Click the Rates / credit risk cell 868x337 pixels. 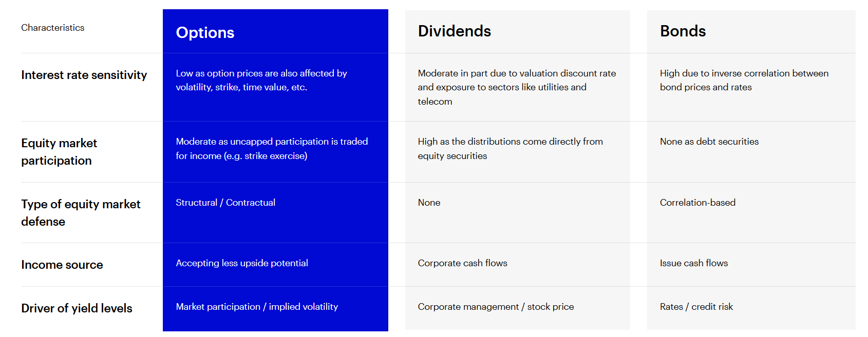(696, 307)
